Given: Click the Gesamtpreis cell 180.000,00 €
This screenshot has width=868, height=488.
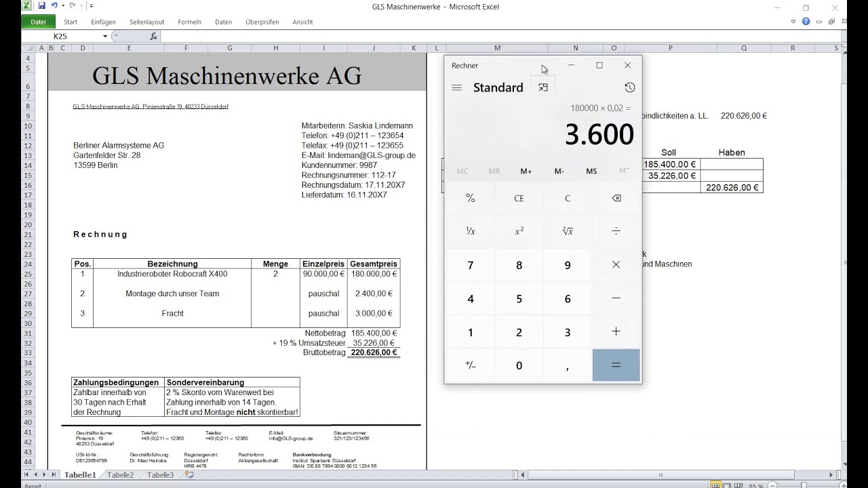Looking at the screenshot, I should coord(374,274).
